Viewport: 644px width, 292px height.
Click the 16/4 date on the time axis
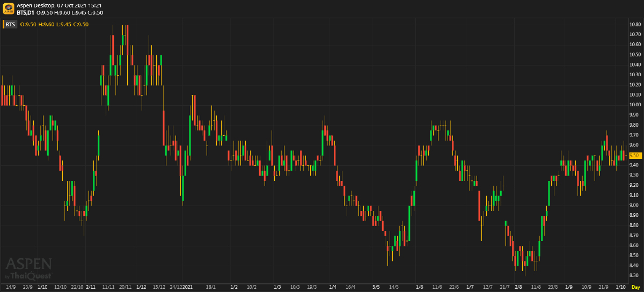[351, 287]
